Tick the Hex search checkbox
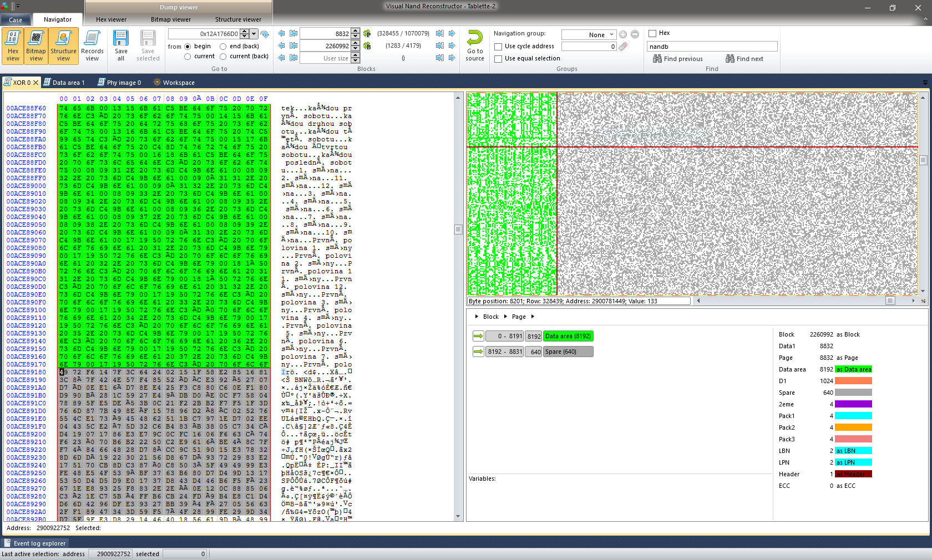 pos(652,33)
